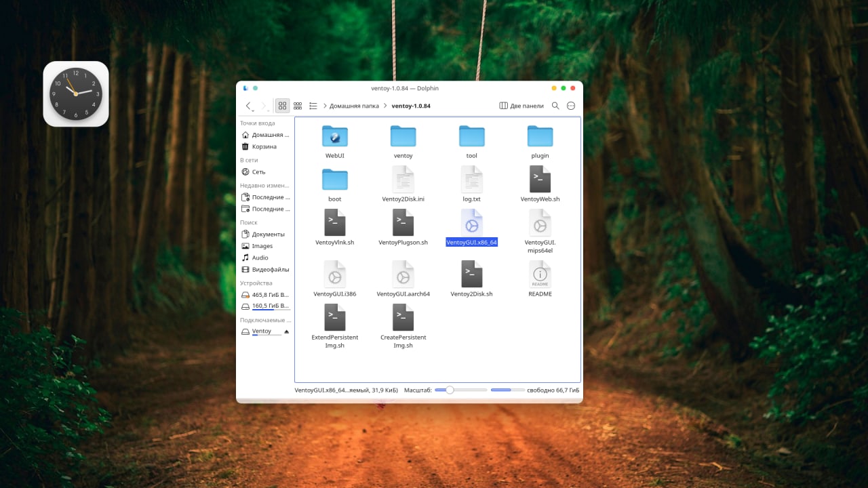The width and height of the screenshot is (868, 488).
Task: Switch to Icons view mode
Action: click(282, 106)
